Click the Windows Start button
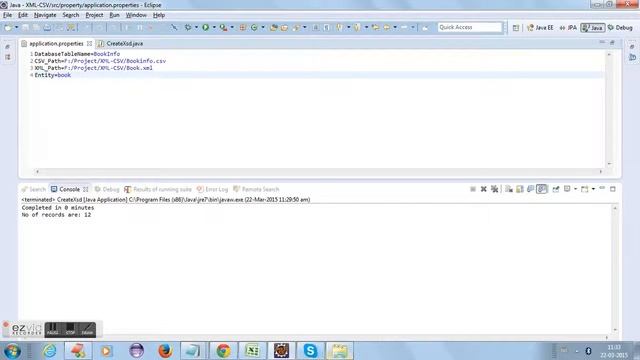 point(12,351)
